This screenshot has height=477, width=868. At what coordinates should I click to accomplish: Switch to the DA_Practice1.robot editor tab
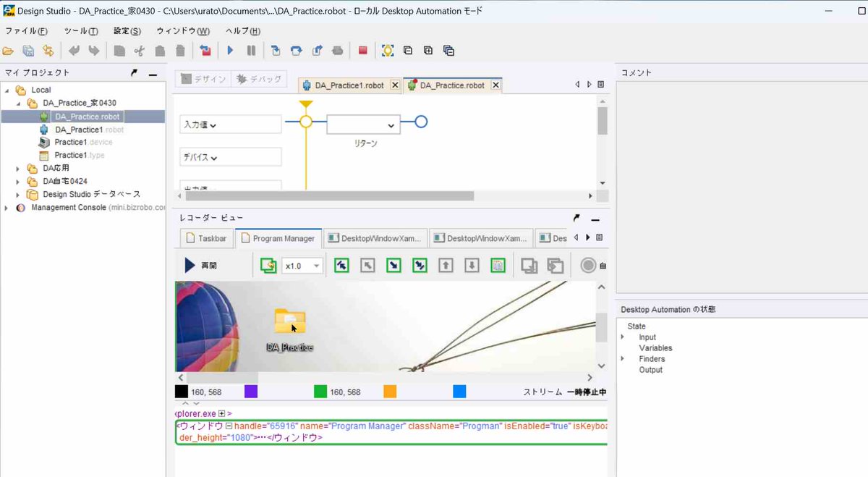(x=349, y=85)
